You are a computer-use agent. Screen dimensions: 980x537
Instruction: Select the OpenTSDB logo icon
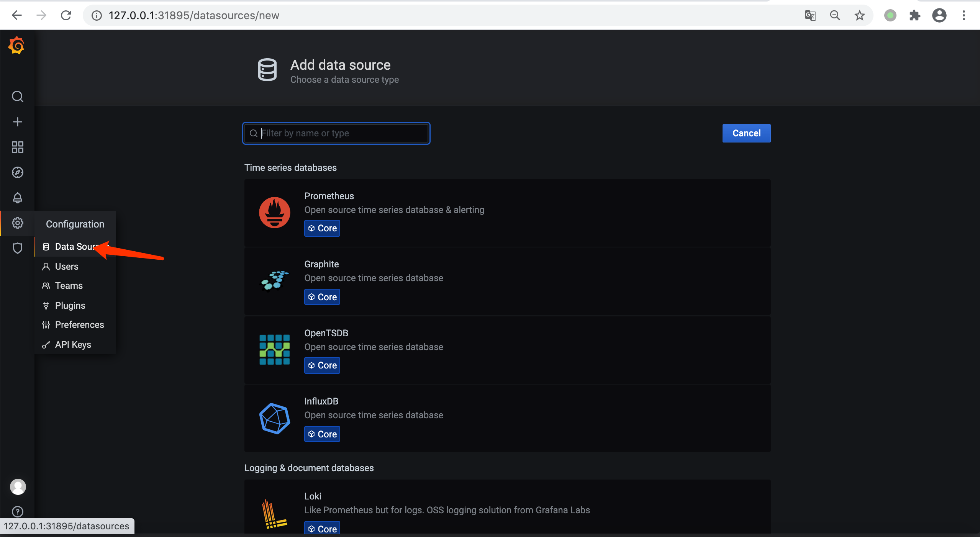(x=275, y=349)
